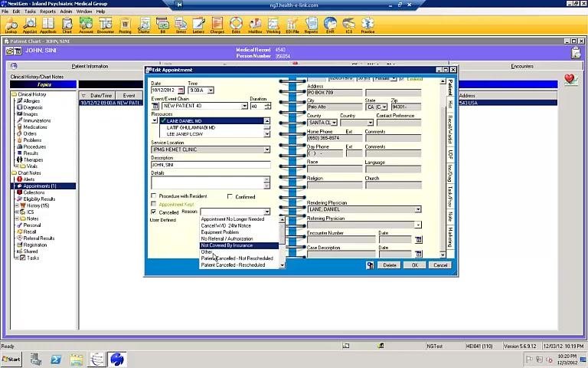
Task: Open the ApptBook toolbar icon
Action: [48, 25]
